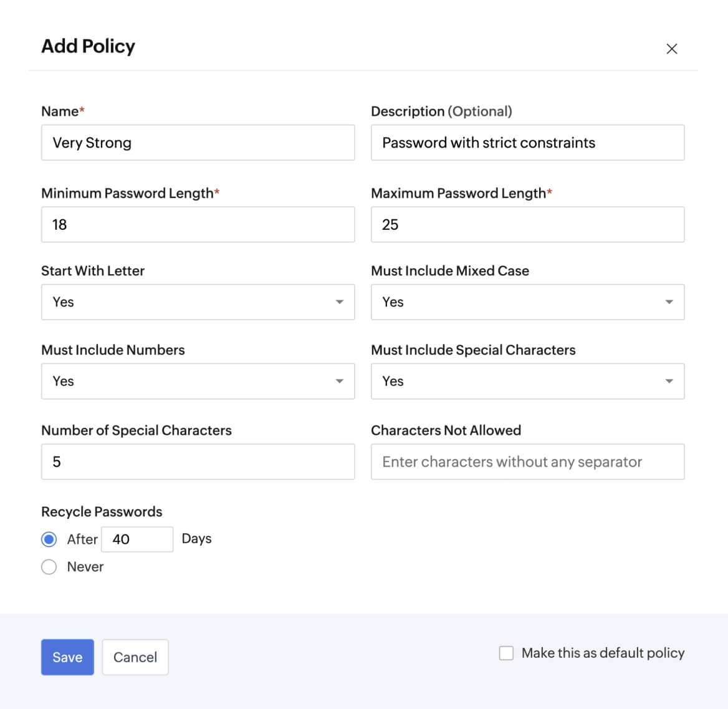This screenshot has height=709, width=728.
Task: Click the Add Policy dialog title
Action: point(88,46)
